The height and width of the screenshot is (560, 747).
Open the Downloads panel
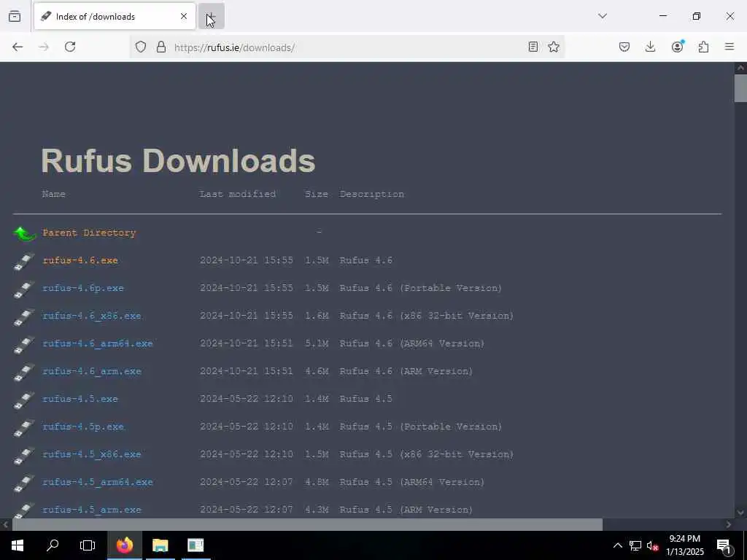point(650,47)
